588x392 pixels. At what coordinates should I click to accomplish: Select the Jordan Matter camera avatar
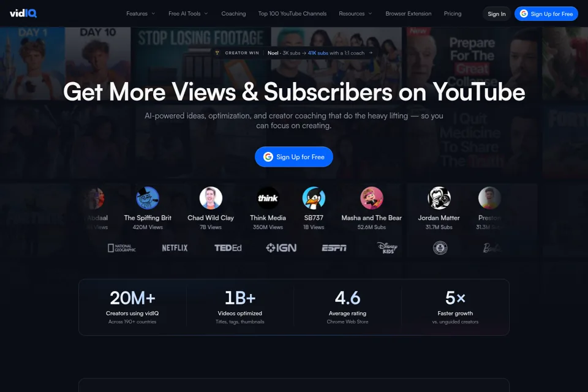coord(439,198)
